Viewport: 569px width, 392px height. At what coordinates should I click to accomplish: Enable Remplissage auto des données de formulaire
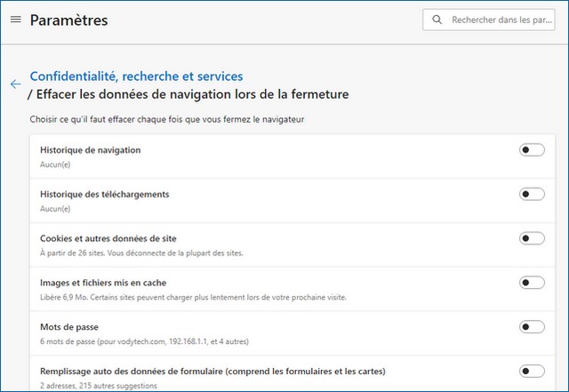click(x=532, y=372)
